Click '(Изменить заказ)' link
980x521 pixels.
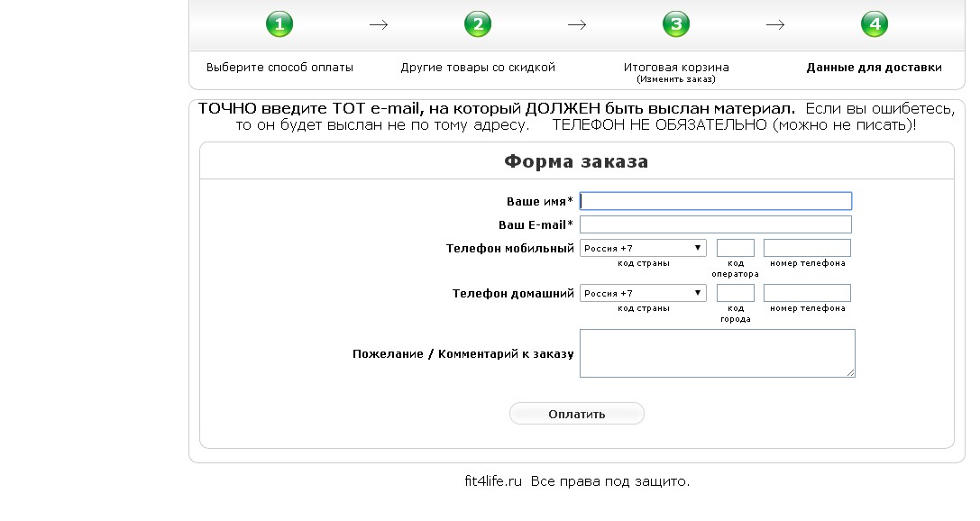pyautogui.click(x=676, y=79)
